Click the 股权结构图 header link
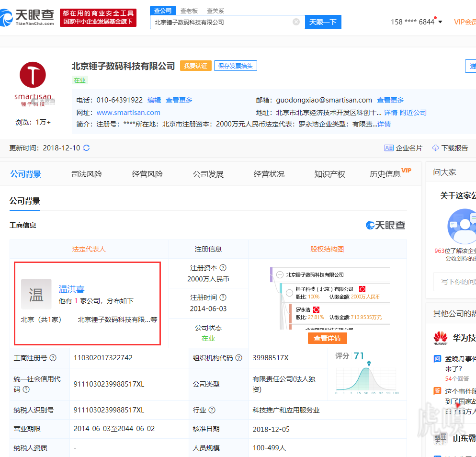The image size is (476, 457). tap(327, 249)
